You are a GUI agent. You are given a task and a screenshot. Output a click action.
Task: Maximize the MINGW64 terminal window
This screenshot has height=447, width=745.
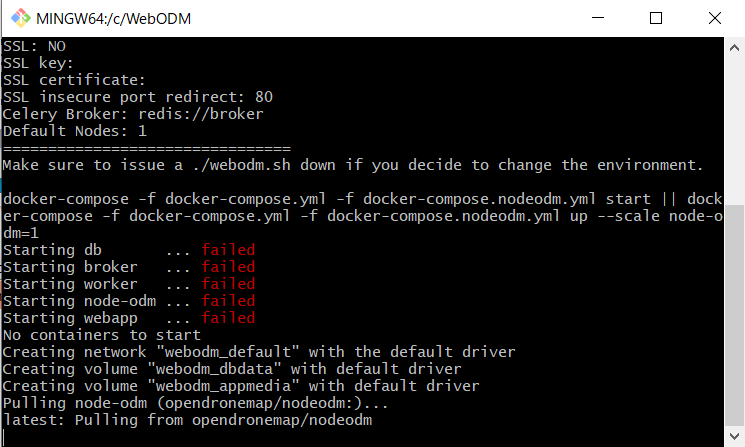point(656,18)
